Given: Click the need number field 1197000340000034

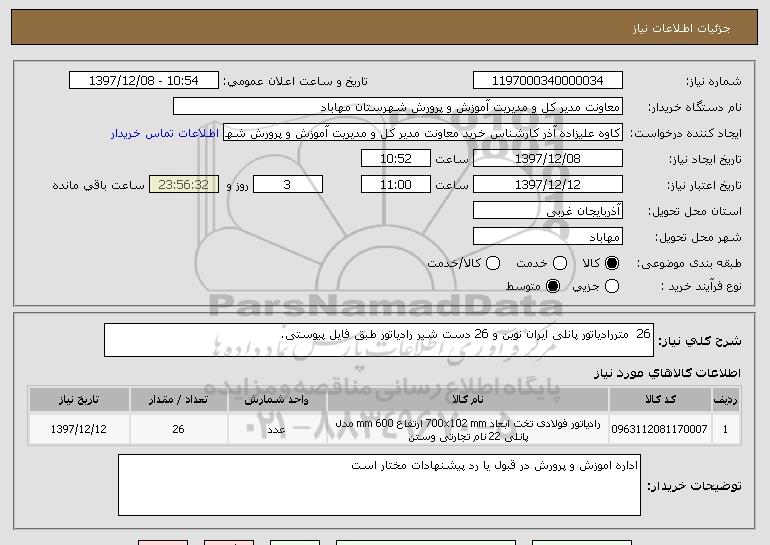Looking at the screenshot, I should 548,81.
